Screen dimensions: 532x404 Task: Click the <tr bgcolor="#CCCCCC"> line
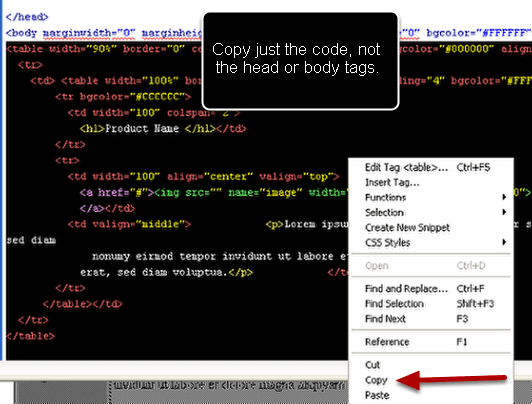point(123,97)
